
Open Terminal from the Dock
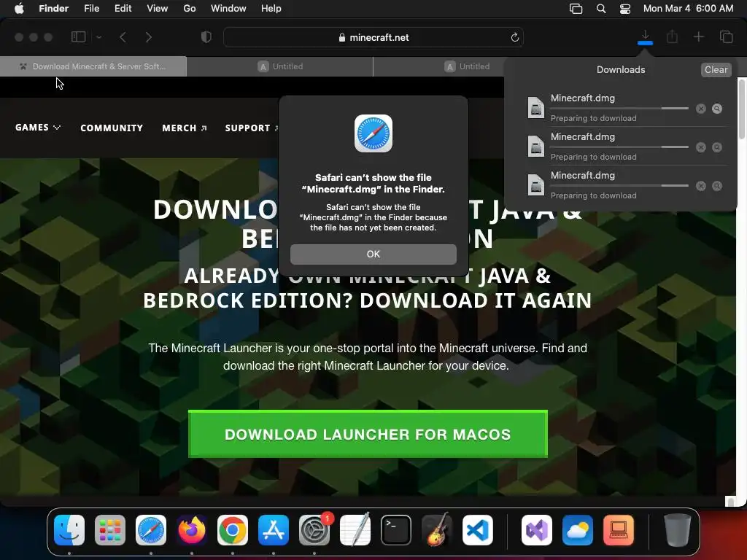pos(396,530)
